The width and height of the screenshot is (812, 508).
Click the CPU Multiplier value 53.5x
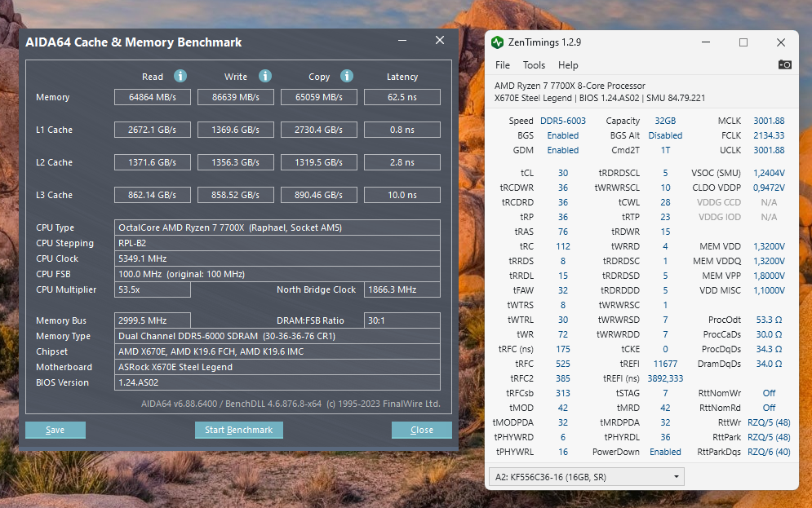click(153, 289)
